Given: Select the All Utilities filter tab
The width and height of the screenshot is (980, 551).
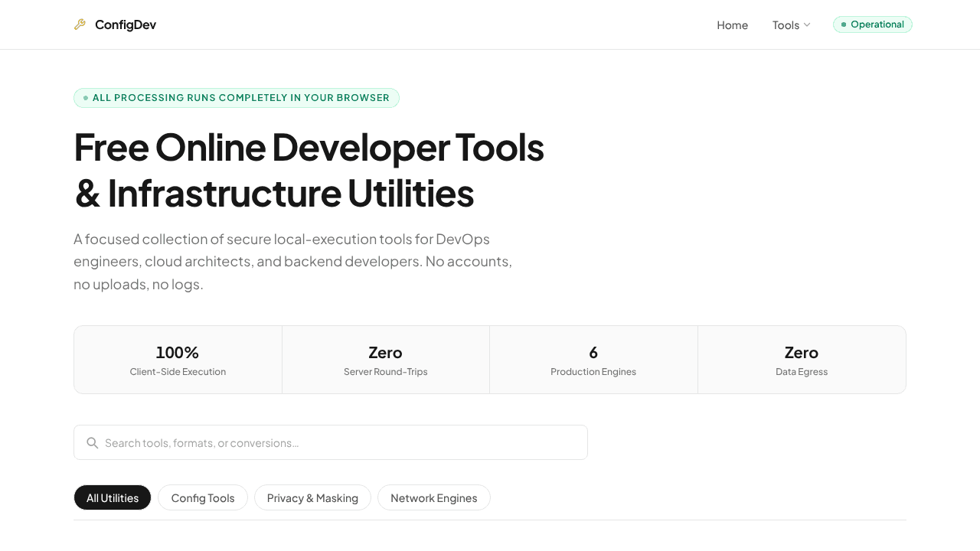Looking at the screenshot, I should (x=113, y=497).
